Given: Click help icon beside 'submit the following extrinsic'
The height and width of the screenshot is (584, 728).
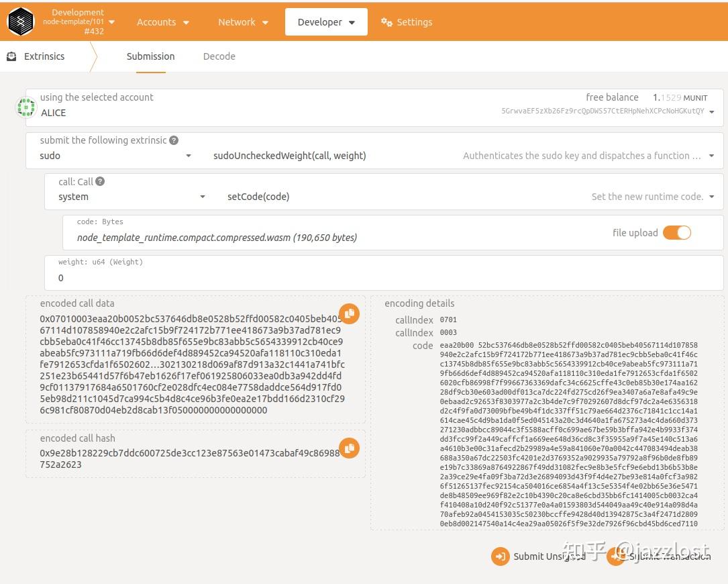Looking at the screenshot, I should 174,140.
